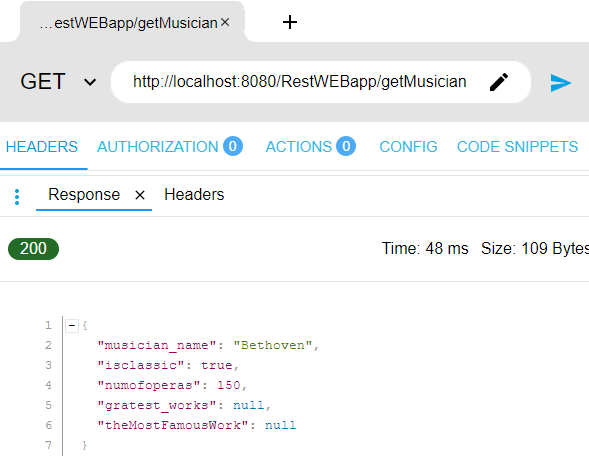The width and height of the screenshot is (589, 473).
Task: Open the GET method dropdown
Action: [90, 82]
